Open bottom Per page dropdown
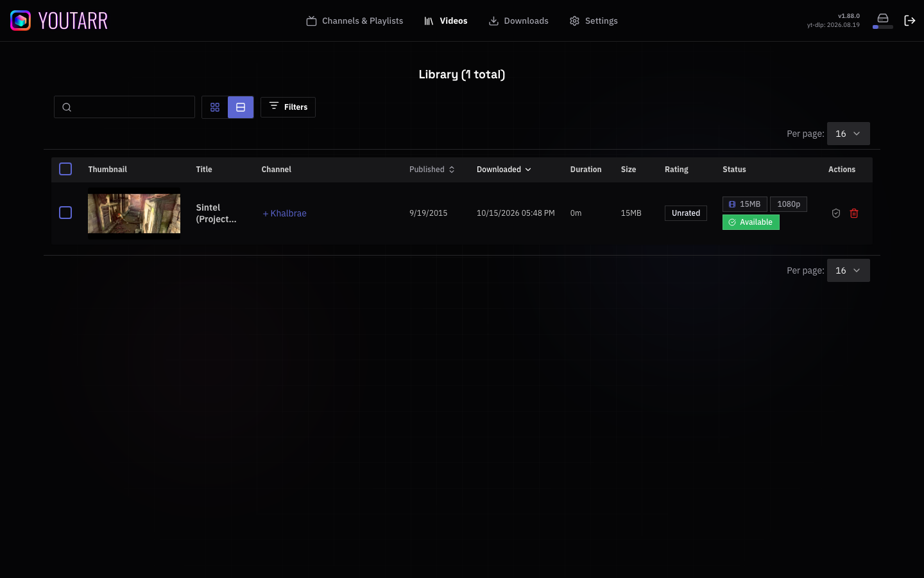 click(848, 270)
